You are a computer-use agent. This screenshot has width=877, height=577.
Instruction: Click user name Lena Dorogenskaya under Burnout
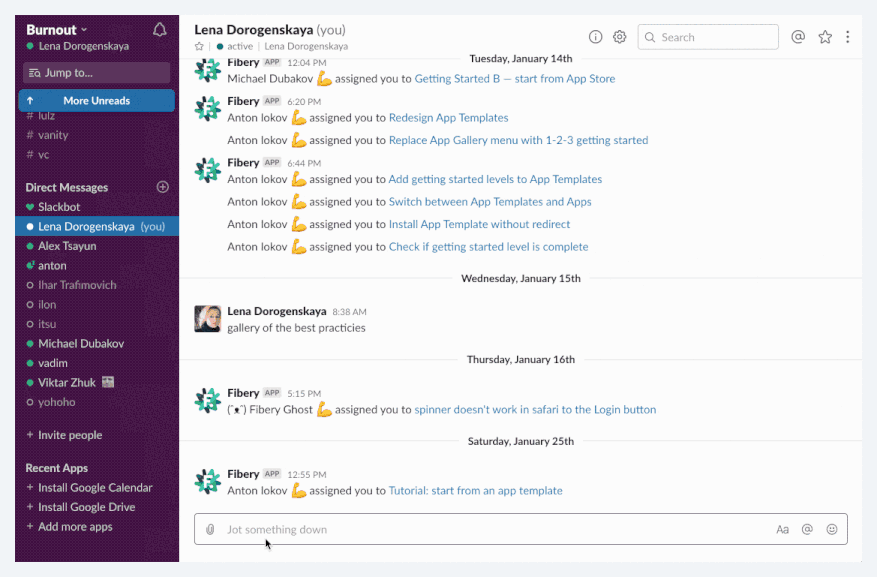(x=83, y=46)
